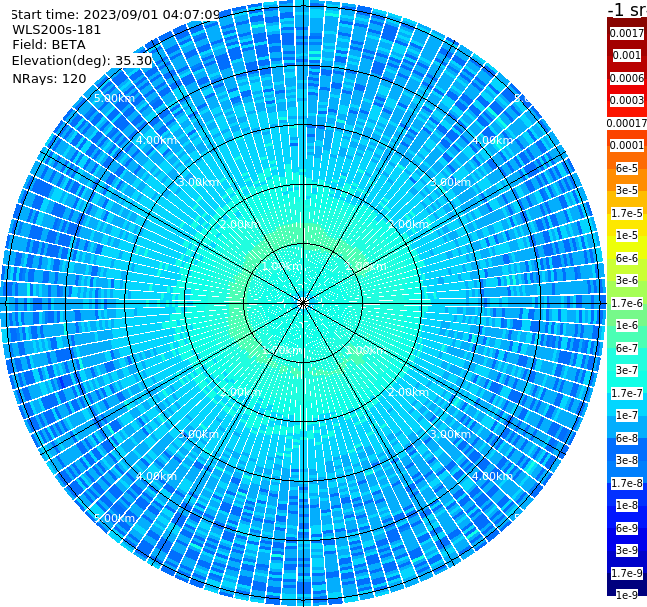Select the 3e-5 colorbar tick label
This screenshot has height=607, width=647.
coord(627,190)
